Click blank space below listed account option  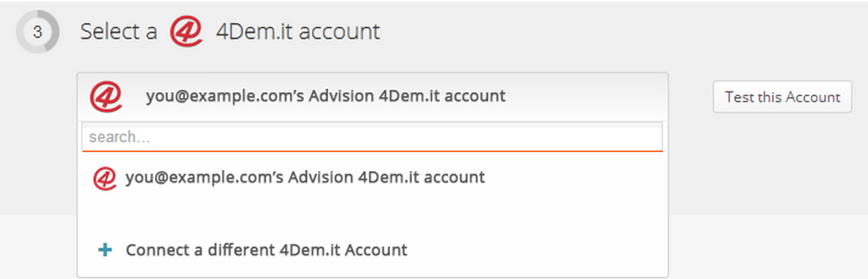click(373, 213)
